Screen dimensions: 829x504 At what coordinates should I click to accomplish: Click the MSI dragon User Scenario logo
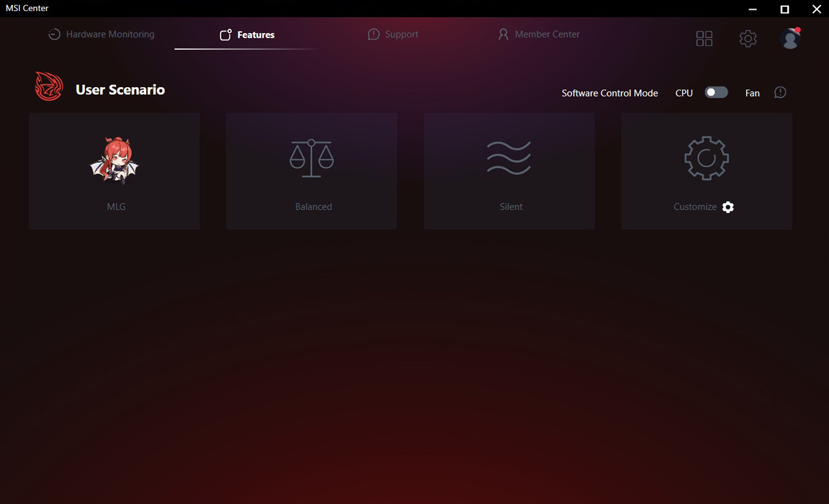coord(49,87)
